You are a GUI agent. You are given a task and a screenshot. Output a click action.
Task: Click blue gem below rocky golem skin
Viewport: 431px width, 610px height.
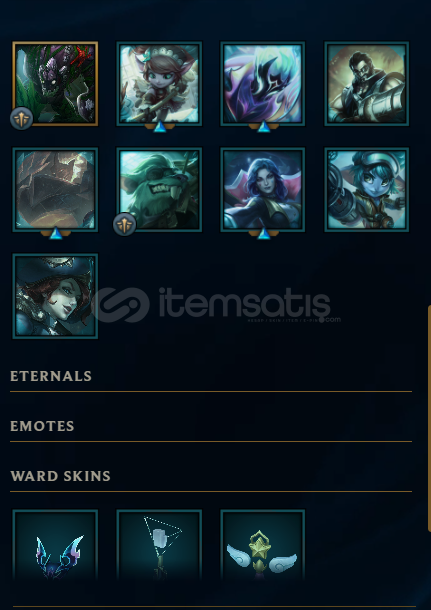[x=56, y=233]
